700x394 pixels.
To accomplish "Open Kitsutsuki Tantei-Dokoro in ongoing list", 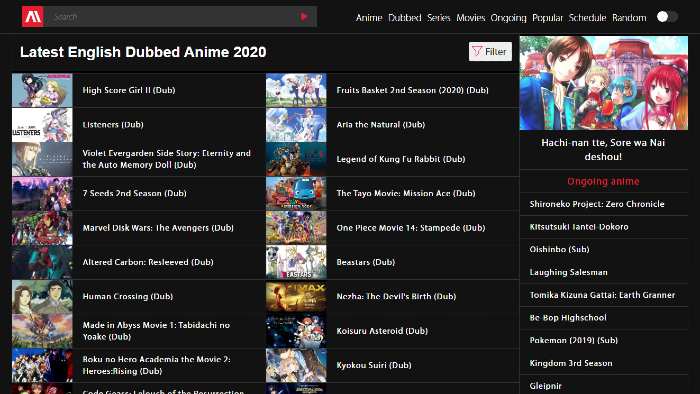I will [579, 227].
